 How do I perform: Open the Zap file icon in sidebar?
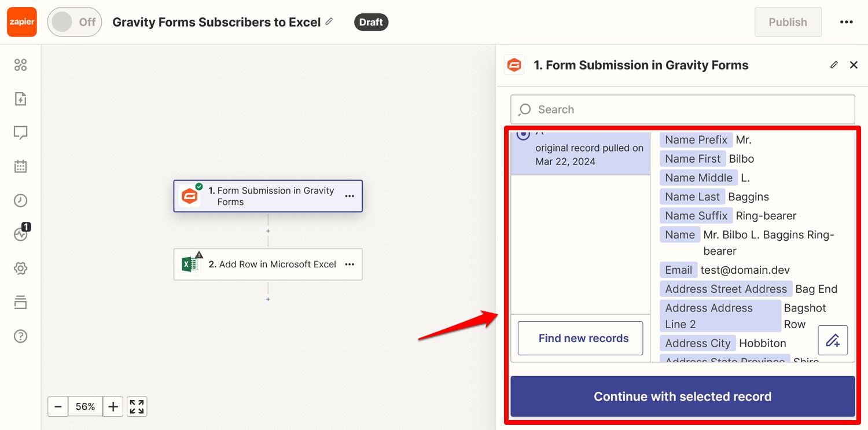point(21,99)
